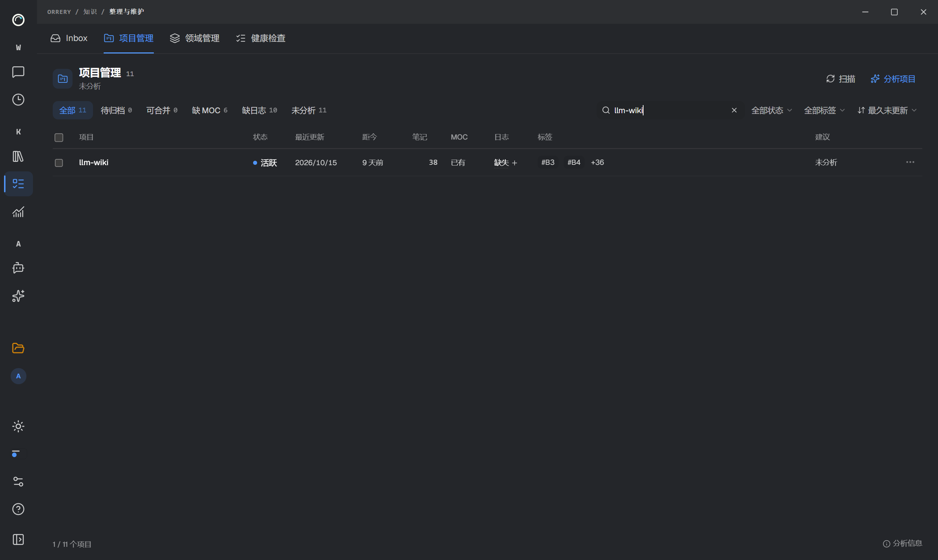Viewport: 938px width, 560px height.
Task: Open 分析信息 link at bottom
Action: coord(903,544)
